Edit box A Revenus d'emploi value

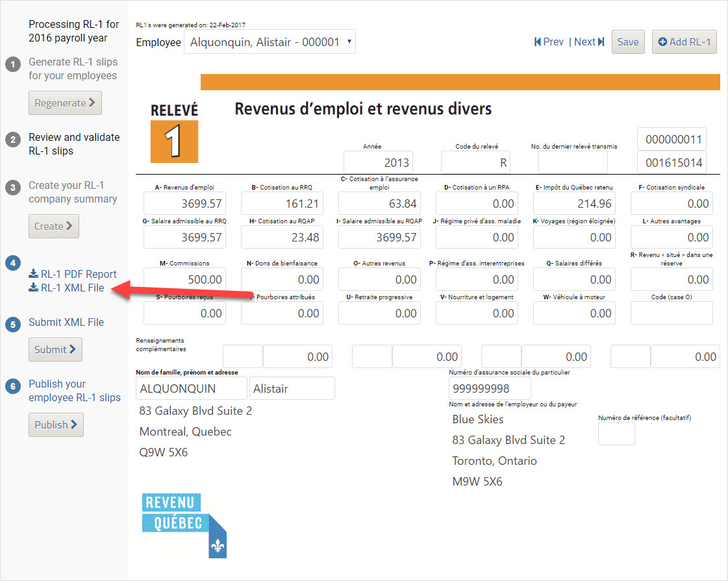click(184, 203)
